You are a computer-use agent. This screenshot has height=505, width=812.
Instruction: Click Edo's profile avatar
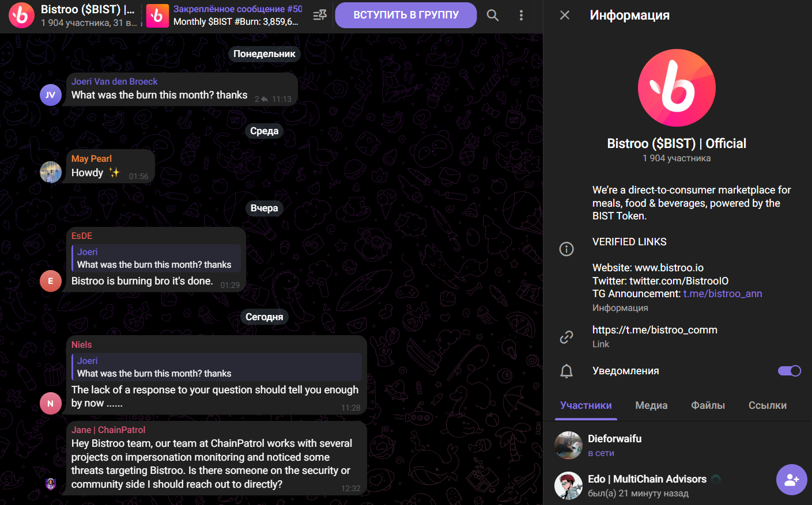568,485
